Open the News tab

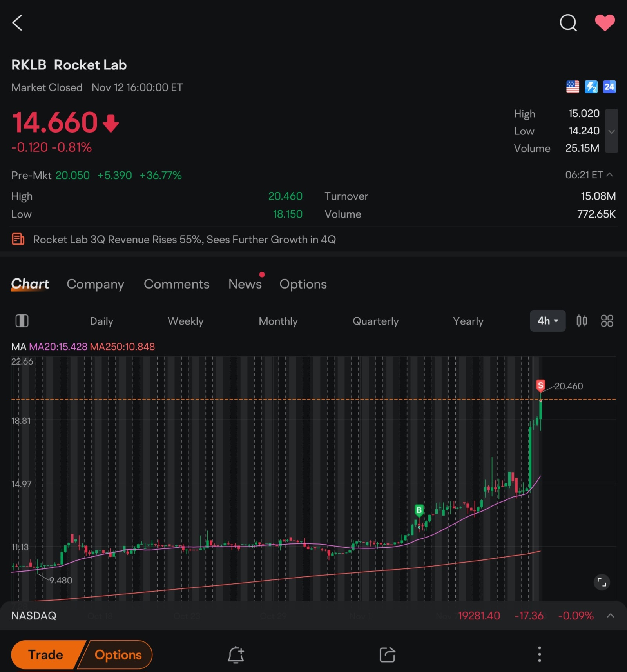tap(245, 284)
